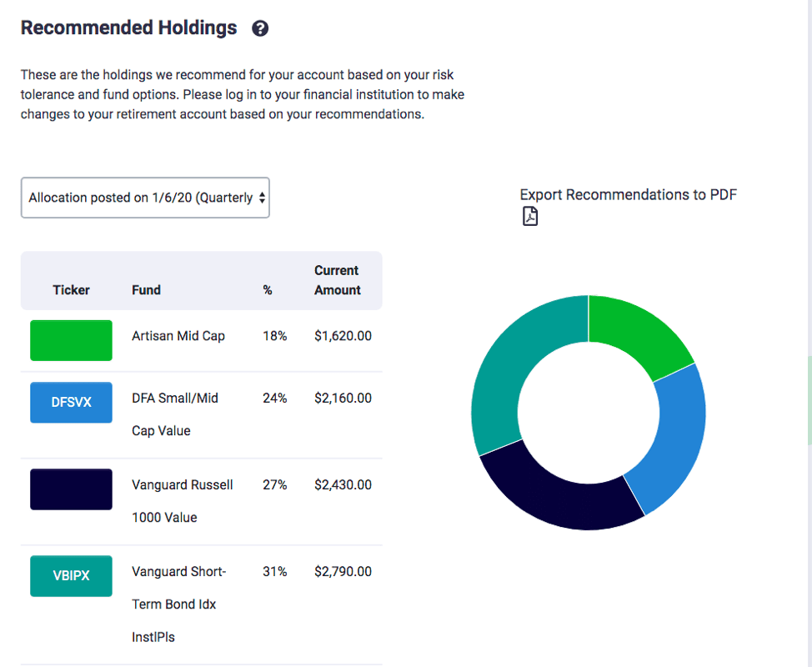Click the navy swatch for Vanguard Russell 1000 Value
This screenshot has height=667, width=812.
[x=71, y=489]
